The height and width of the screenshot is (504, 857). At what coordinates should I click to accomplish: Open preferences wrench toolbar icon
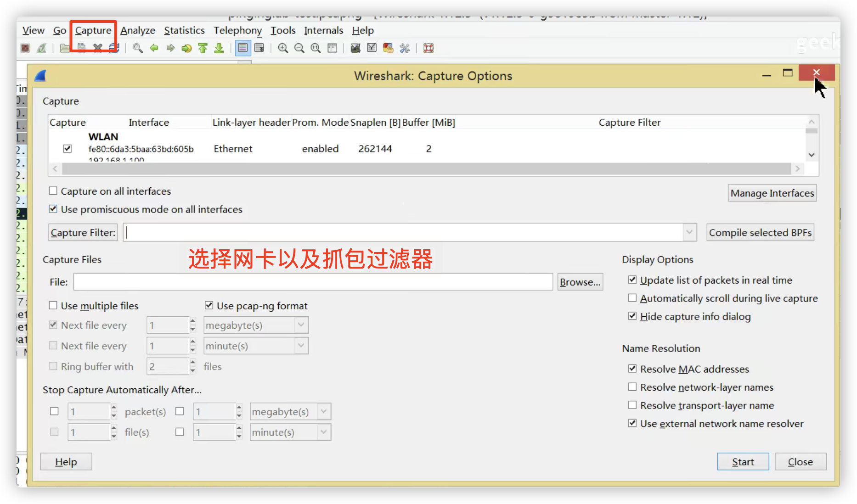(x=405, y=48)
